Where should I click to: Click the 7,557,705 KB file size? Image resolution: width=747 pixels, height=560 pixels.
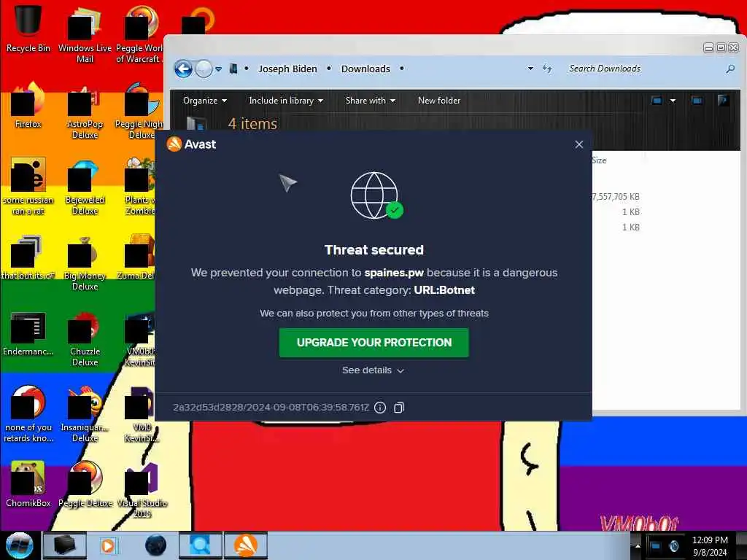click(616, 197)
